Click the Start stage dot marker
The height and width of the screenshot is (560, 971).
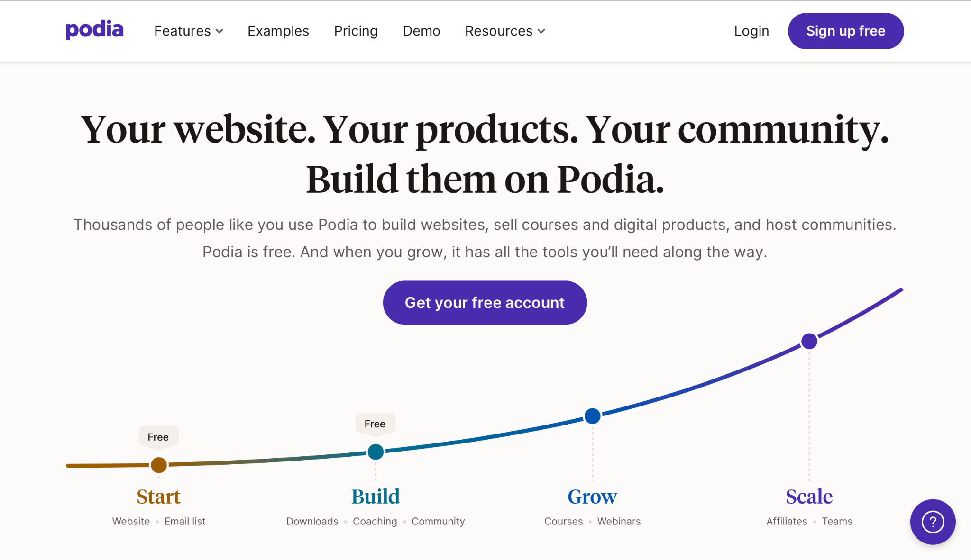coord(158,465)
